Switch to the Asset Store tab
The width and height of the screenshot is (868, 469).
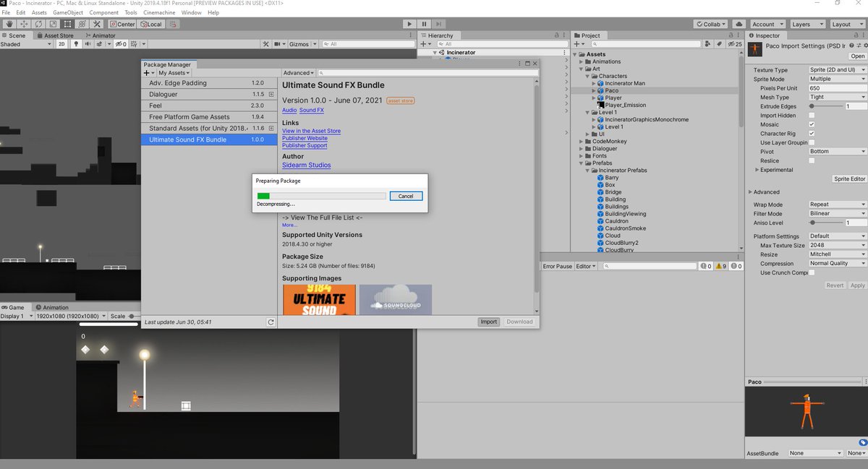[x=54, y=35]
